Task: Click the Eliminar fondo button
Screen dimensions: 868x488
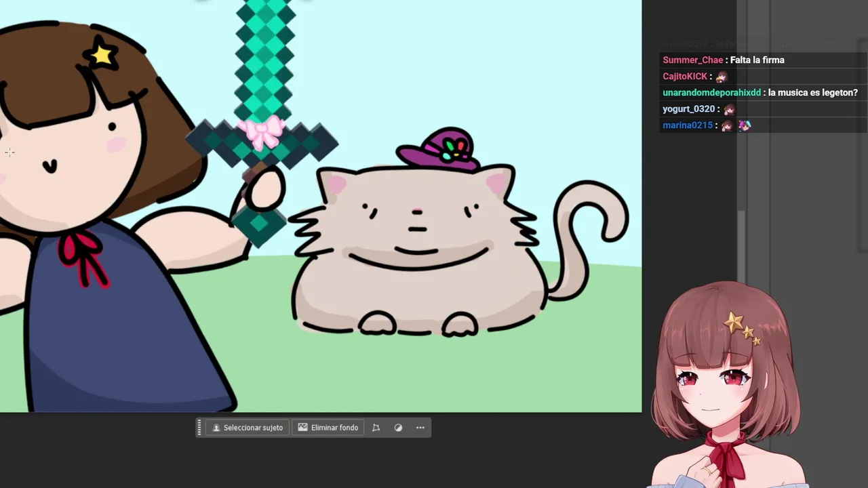Action: 328,428
